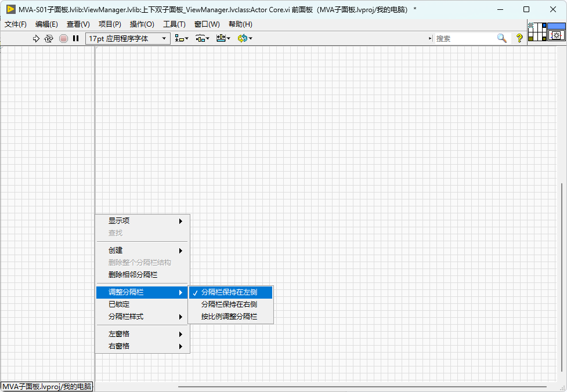The image size is (567, 392).
Task: Toggle the 已锁定 option
Action: click(x=142, y=304)
